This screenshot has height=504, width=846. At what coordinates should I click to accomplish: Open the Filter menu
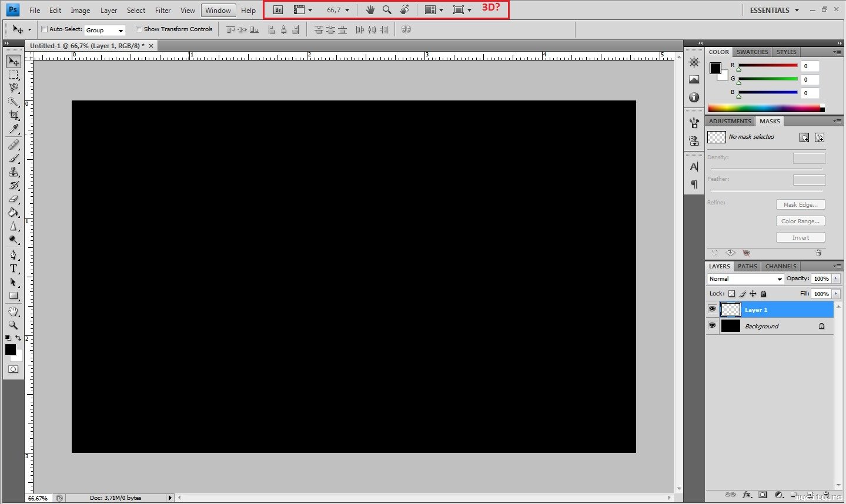click(163, 10)
